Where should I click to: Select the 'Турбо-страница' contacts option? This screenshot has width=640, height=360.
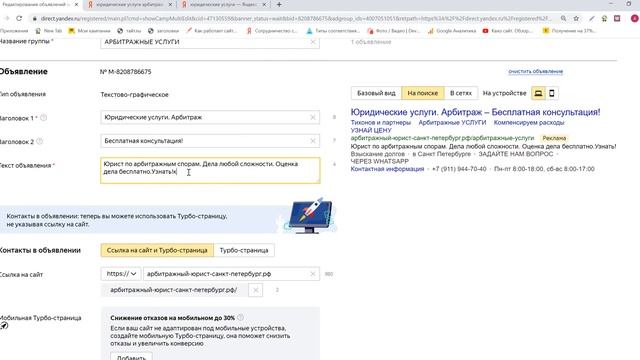244,250
